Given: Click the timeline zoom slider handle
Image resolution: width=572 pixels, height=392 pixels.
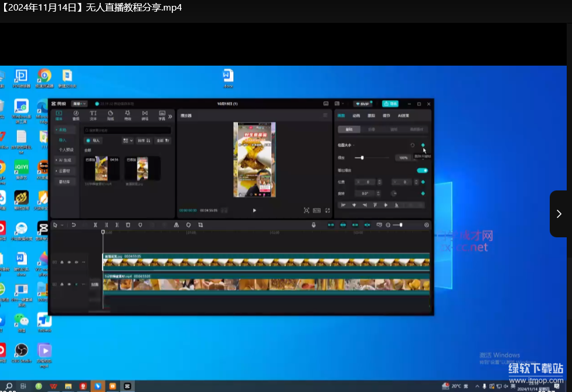Looking at the screenshot, I should pyautogui.click(x=401, y=225).
